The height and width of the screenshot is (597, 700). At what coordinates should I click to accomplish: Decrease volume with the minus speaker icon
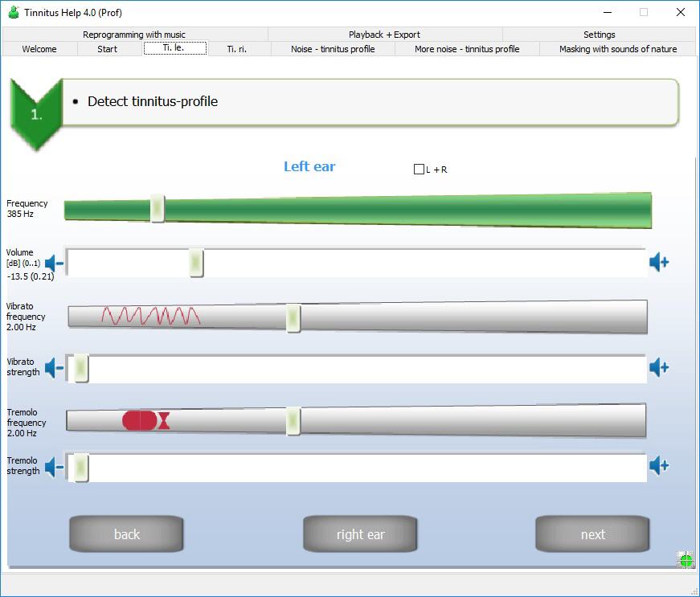[x=54, y=264]
